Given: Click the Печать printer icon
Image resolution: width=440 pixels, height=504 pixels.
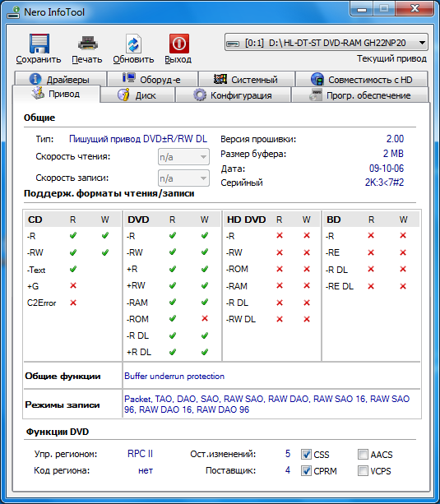Looking at the screenshot, I should [87, 44].
